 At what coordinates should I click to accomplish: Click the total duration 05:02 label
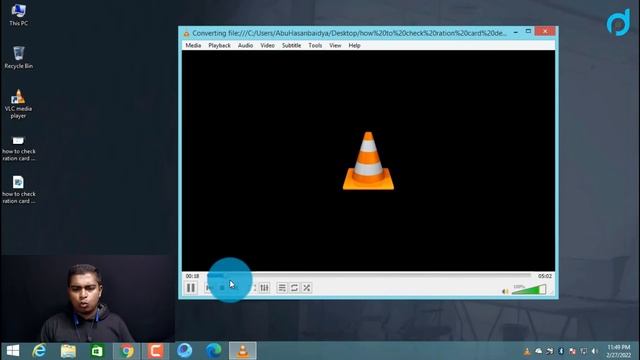(544, 276)
